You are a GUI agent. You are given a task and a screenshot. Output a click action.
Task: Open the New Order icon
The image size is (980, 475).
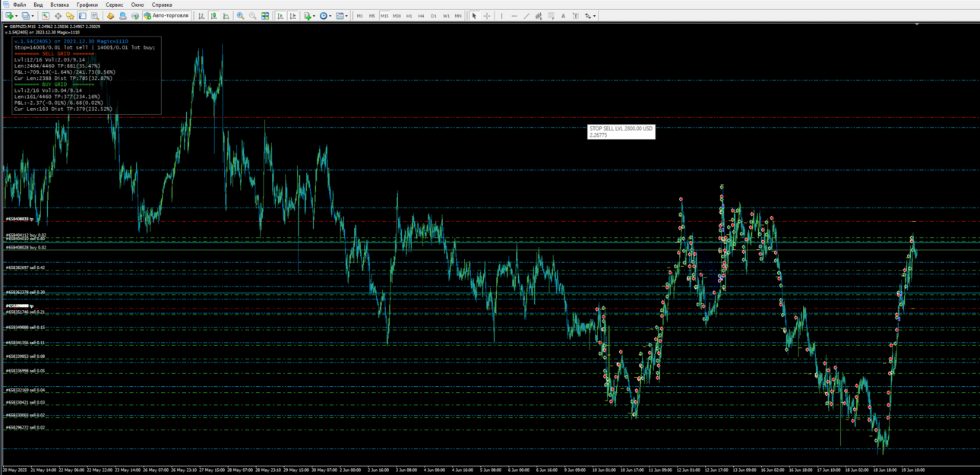coord(110,15)
